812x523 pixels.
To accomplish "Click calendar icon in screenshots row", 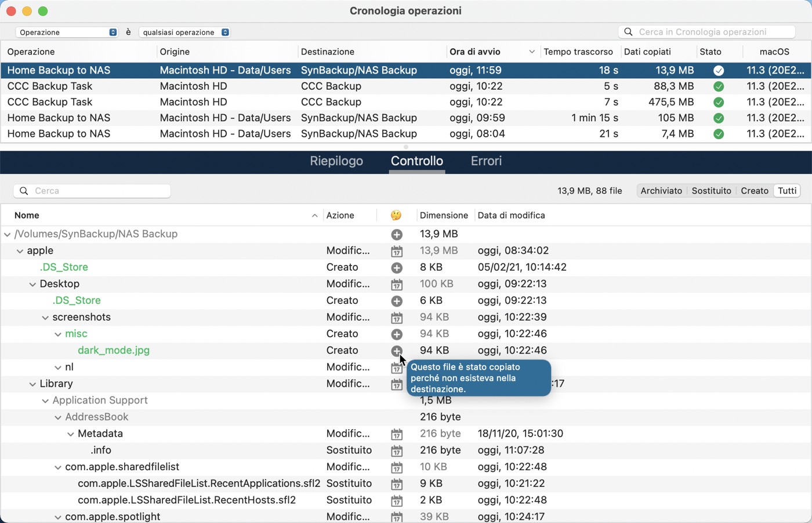I will [397, 318].
